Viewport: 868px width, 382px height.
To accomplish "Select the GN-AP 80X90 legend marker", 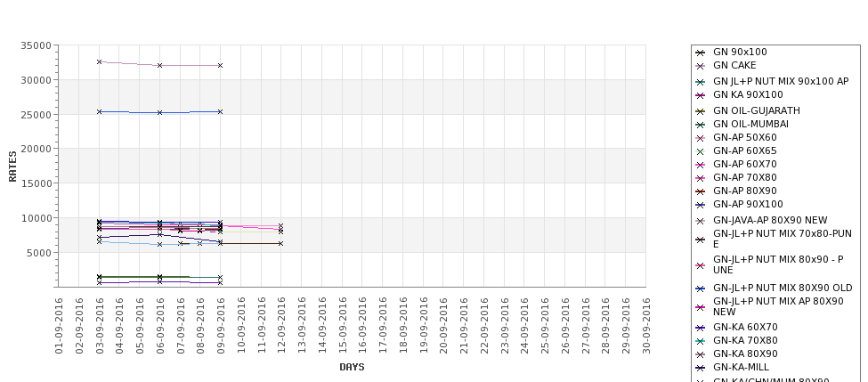I will tap(700, 191).
